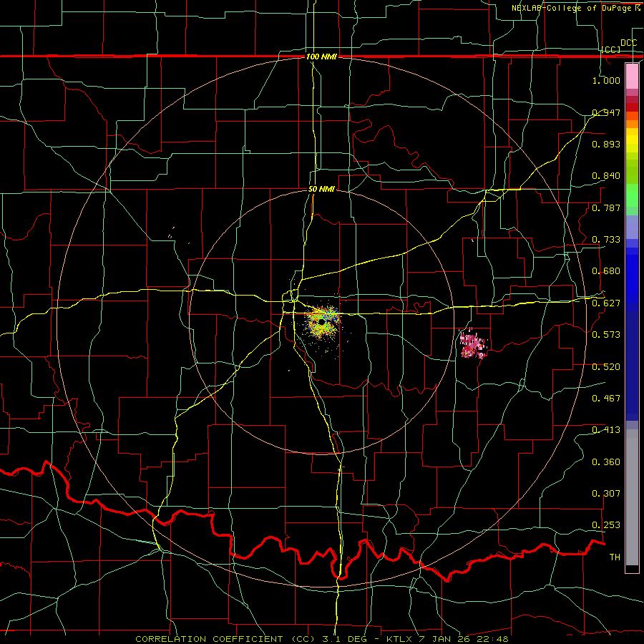Select the 0.627 scale value
The width and height of the screenshot is (644, 644).
pyautogui.click(x=606, y=303)
